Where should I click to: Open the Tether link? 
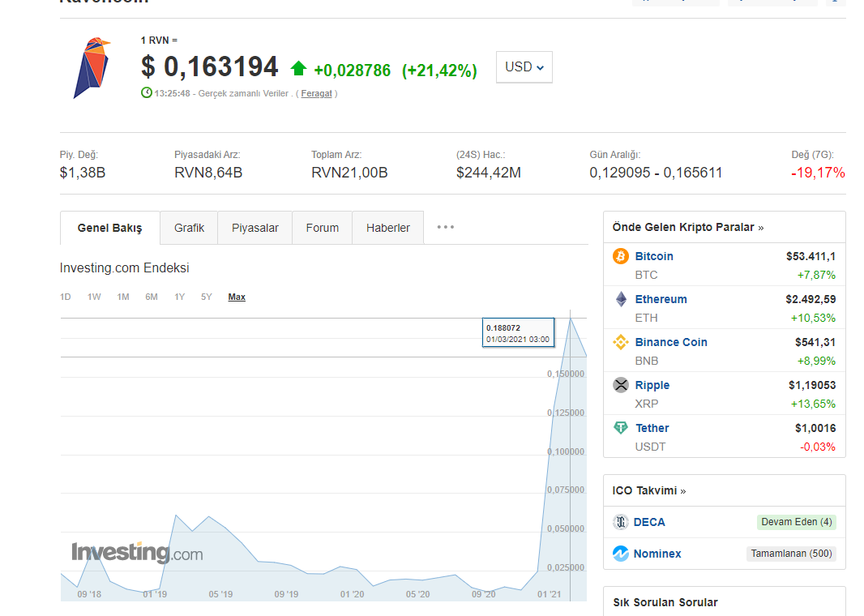coord(652,428)
